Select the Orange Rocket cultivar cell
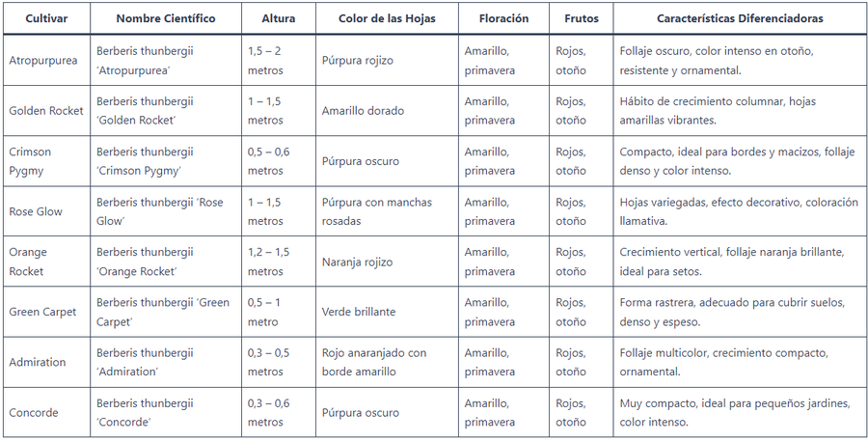 point(27,262)
